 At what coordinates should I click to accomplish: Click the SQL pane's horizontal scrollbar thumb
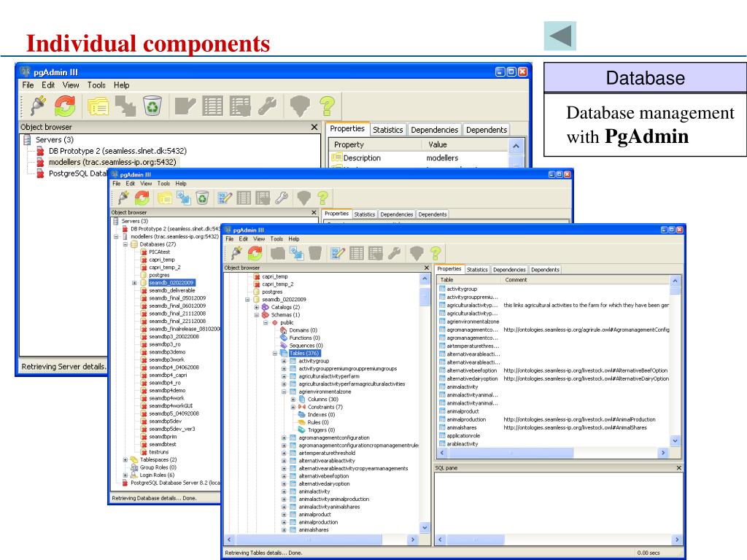(x=476, y=540)
